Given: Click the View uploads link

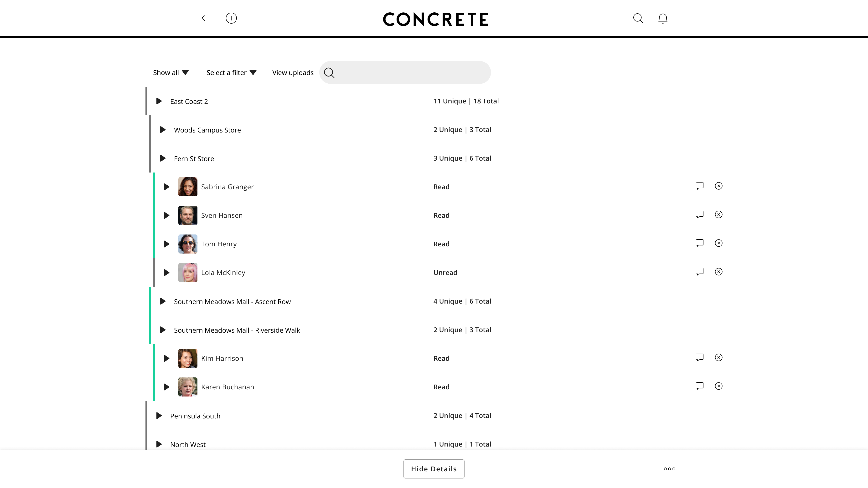Looking at the screenshot, I should click(293, 73).
